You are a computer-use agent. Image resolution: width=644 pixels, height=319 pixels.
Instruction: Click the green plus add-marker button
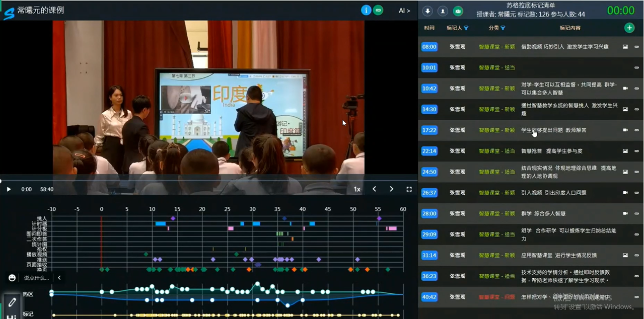pos(629,28)
